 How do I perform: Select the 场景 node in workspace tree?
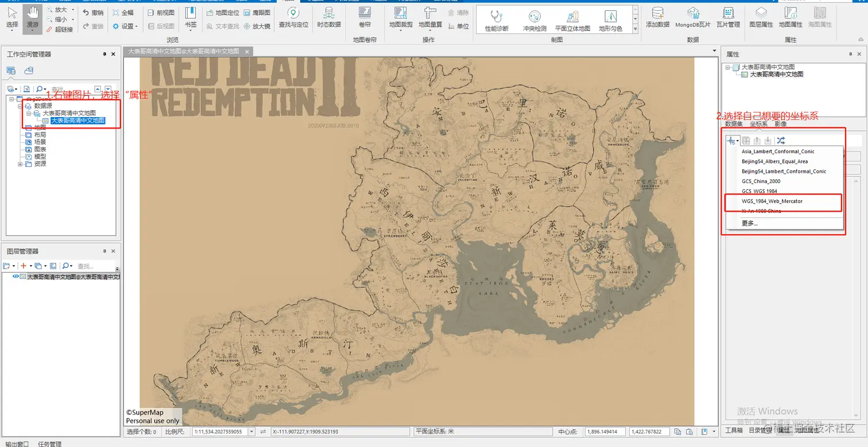coord(40,142)
